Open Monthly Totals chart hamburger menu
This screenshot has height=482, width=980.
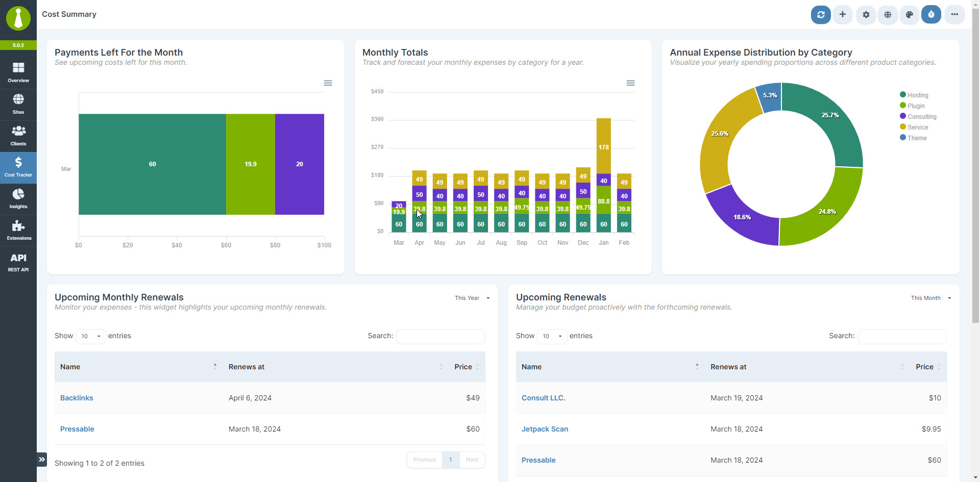(631, 83)
